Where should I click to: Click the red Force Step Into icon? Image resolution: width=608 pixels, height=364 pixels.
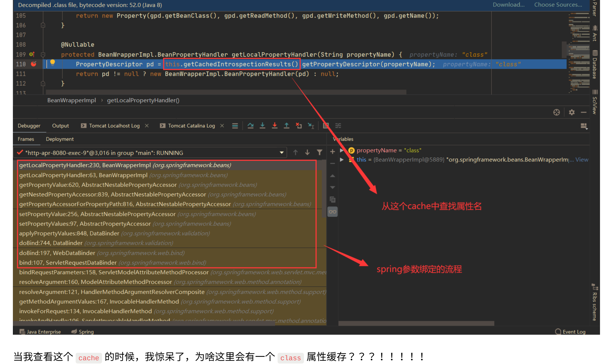click(x=274, y=126)
